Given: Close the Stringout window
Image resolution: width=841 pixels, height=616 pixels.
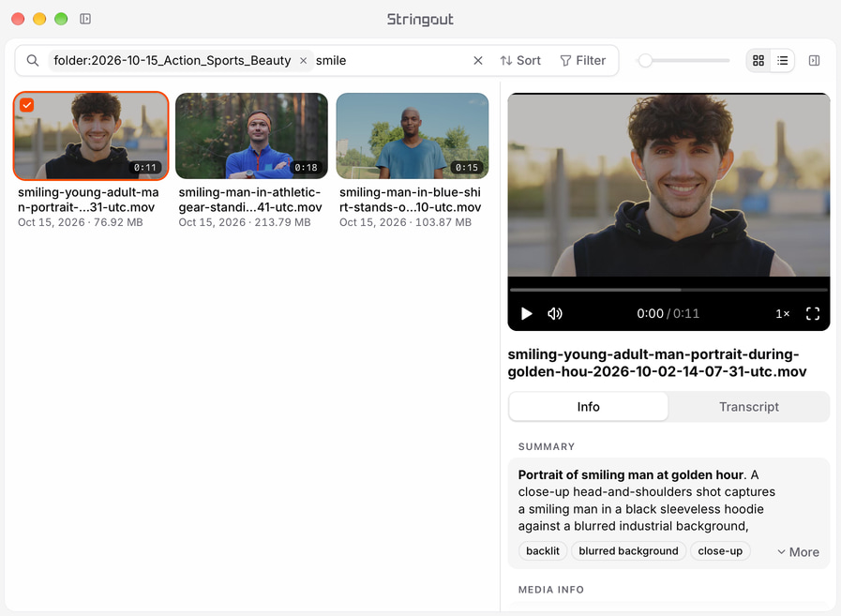Looking at the screenshot, I should (18, 20).
